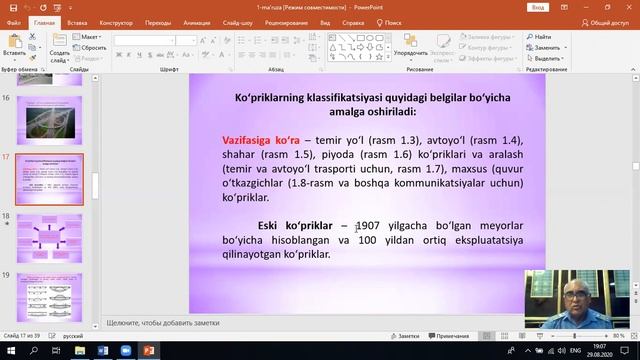Select the star shape in shapes gallery
The height and width of the screenshot is (360, 640).
[x=379, y=57]
